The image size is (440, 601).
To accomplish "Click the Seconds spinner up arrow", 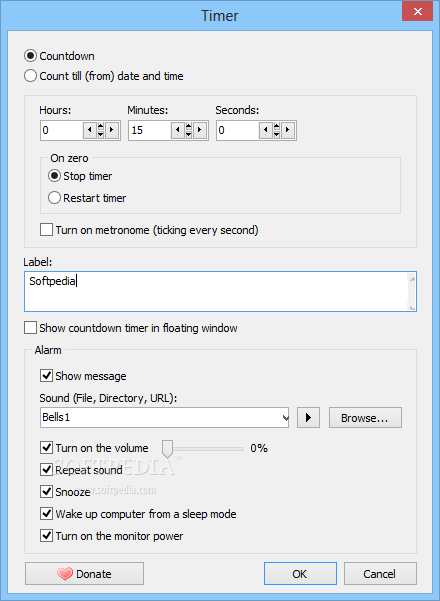I will (x=277, y=126).
